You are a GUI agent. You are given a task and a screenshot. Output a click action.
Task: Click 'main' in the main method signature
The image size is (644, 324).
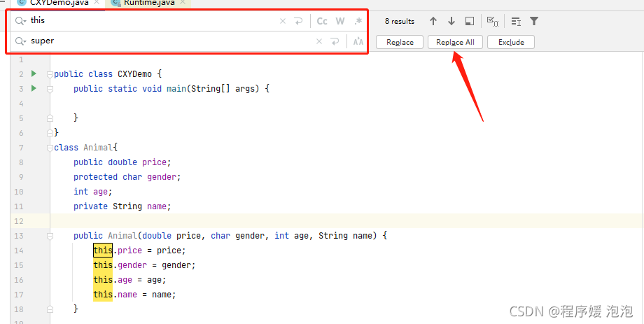point(176,89)
